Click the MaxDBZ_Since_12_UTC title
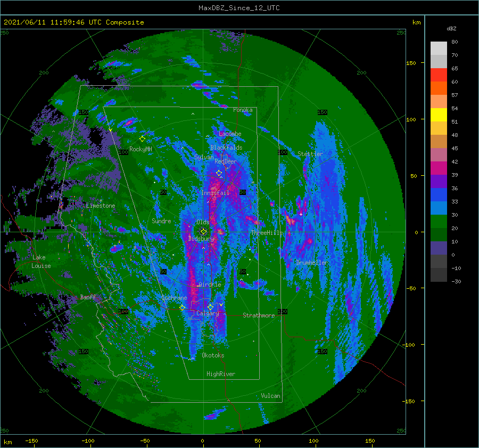Screen dimensions: 479x448 point(239,8)
